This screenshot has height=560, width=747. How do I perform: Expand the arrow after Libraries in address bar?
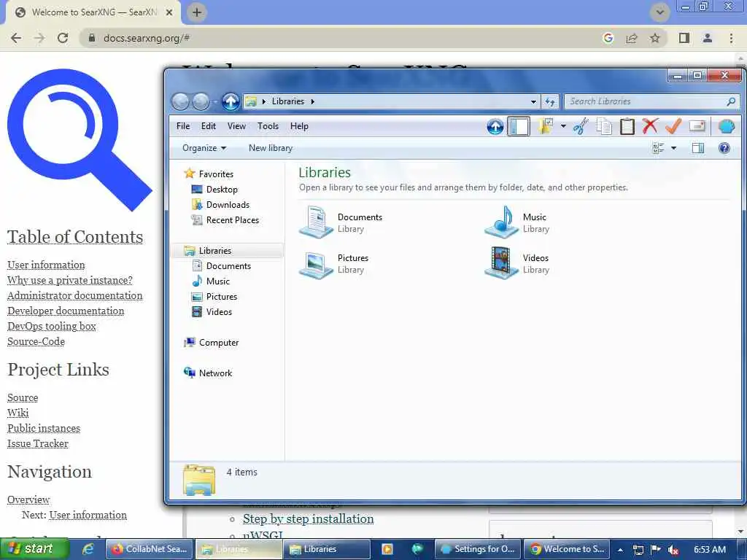tap(312, 101)
